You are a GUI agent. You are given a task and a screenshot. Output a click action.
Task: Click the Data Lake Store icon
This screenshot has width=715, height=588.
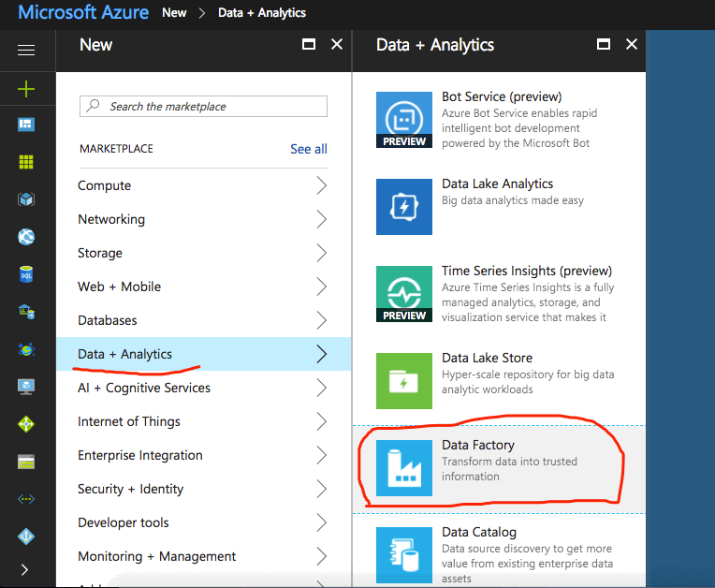pos(404,381)
